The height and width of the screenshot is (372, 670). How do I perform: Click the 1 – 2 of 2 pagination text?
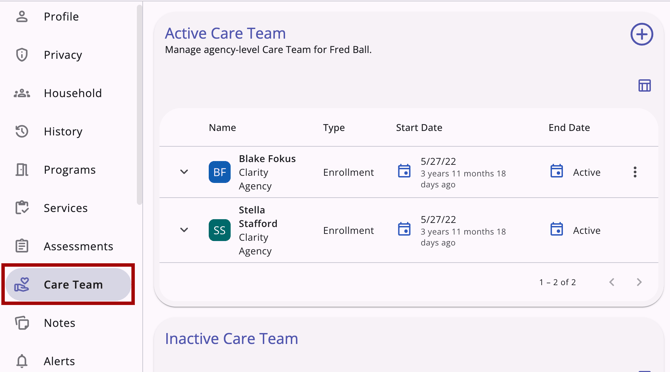(x=557, y=282)
